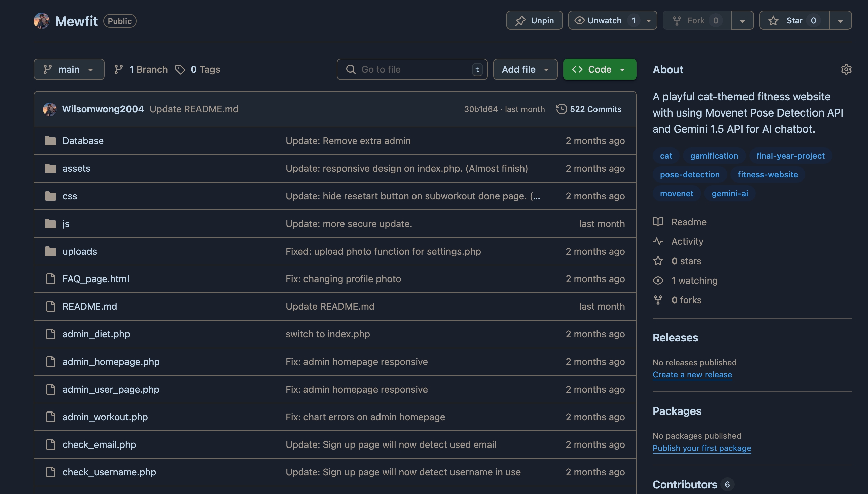Screen dimensions: 868x494
Task: Open the 0 Tags link
Action: (x=197, y=69)
